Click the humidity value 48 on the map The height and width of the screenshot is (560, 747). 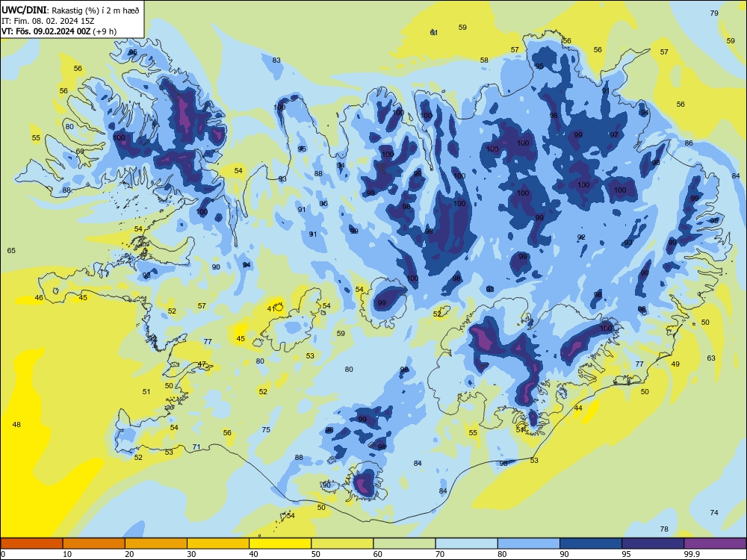(16, 424)
